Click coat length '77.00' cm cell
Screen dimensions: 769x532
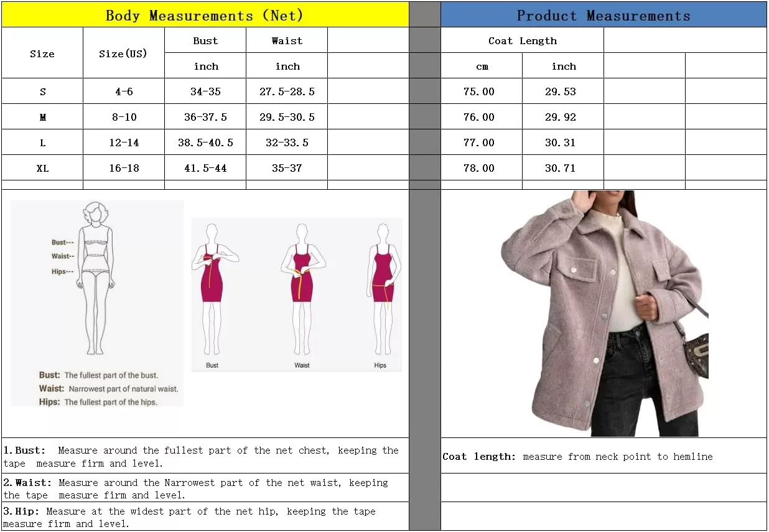click(482, 142)
